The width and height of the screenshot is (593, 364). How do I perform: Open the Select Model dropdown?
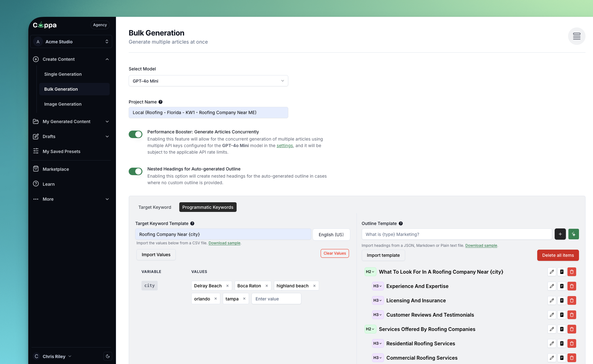click(208, 81)
